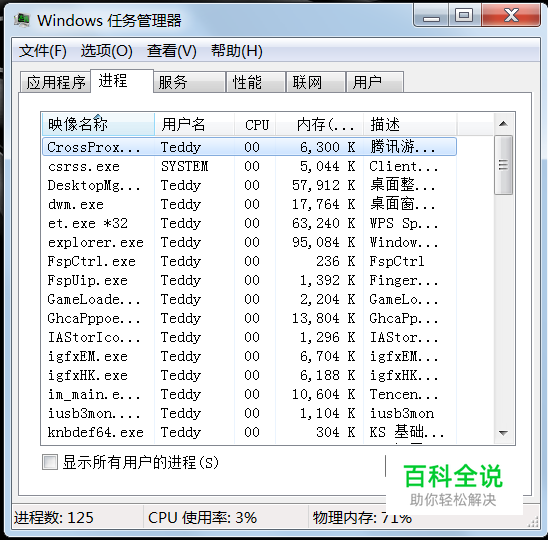
Task: Open the 帮助(H) menu
Action: click(237, 51)
